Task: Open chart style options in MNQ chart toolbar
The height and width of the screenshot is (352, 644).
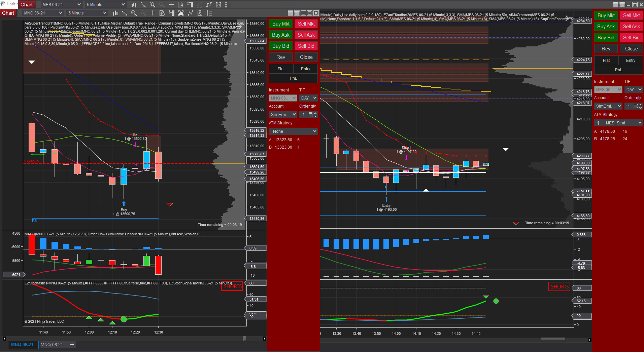Action: point(115,13)
